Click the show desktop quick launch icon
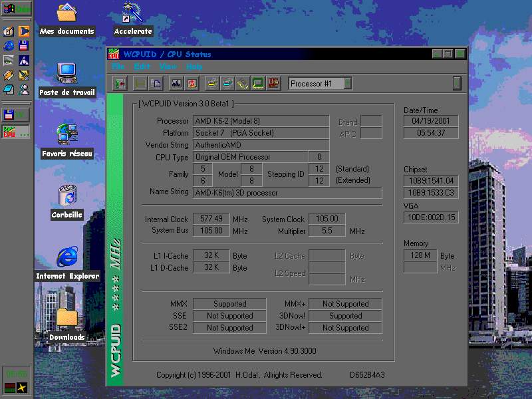This screenshot has height=399, width=532. (x=9, y=31)
